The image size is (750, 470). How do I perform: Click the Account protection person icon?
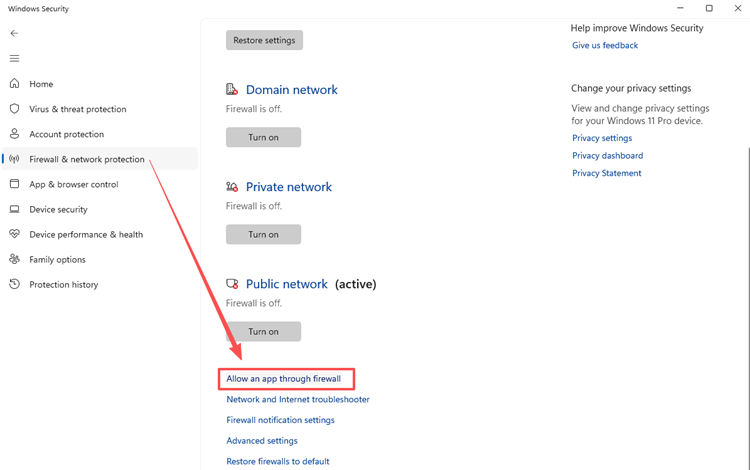pos(15,134)
